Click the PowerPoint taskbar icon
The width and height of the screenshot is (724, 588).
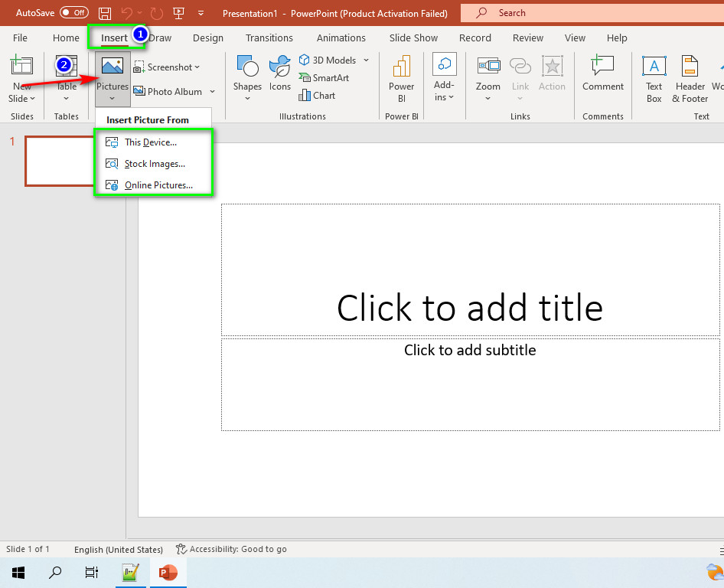168,573
